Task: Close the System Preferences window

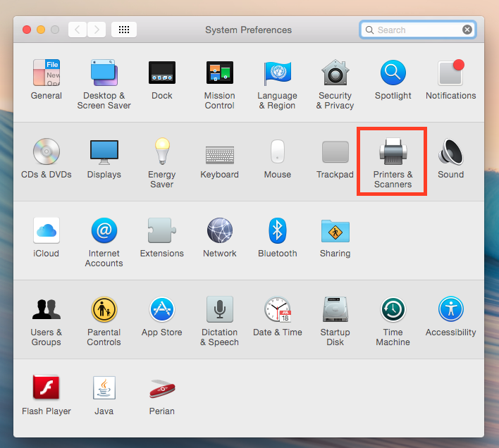Action: pos(27,30)
